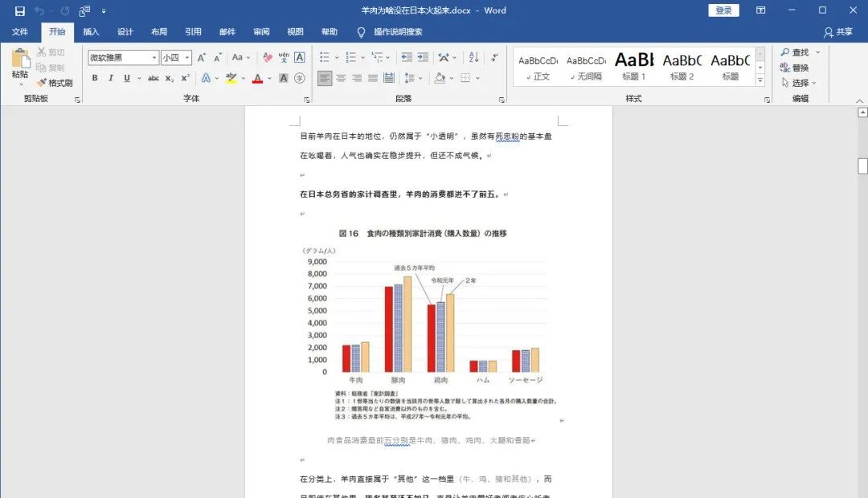
Task: Toggle subscript formatting
Action: pyautogui.click(x=170, y=78)
